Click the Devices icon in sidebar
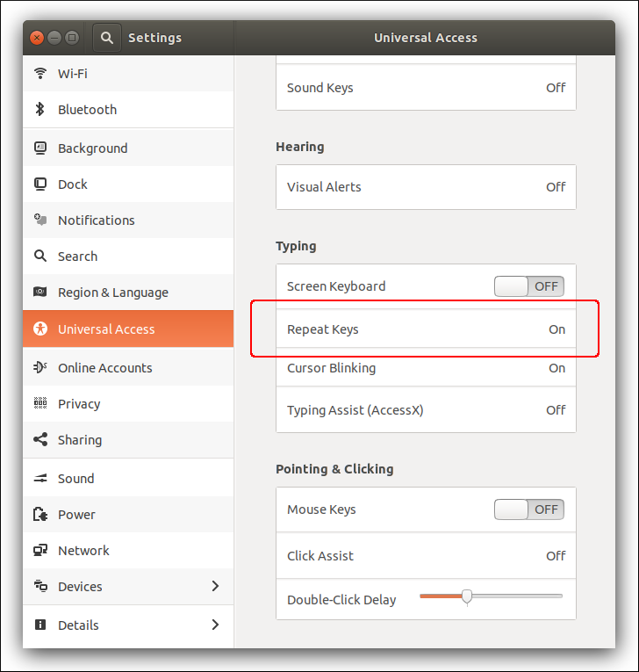Screen dimensions: 639x672 (40, 585)
